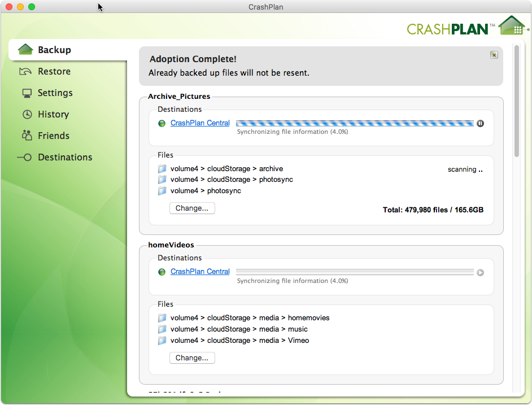Open CrashPlan Central link under Archive_Pictures
Image resolution: width=532 pixels, height=405 pixels.
pyautogui.click(x=200, y=123)
